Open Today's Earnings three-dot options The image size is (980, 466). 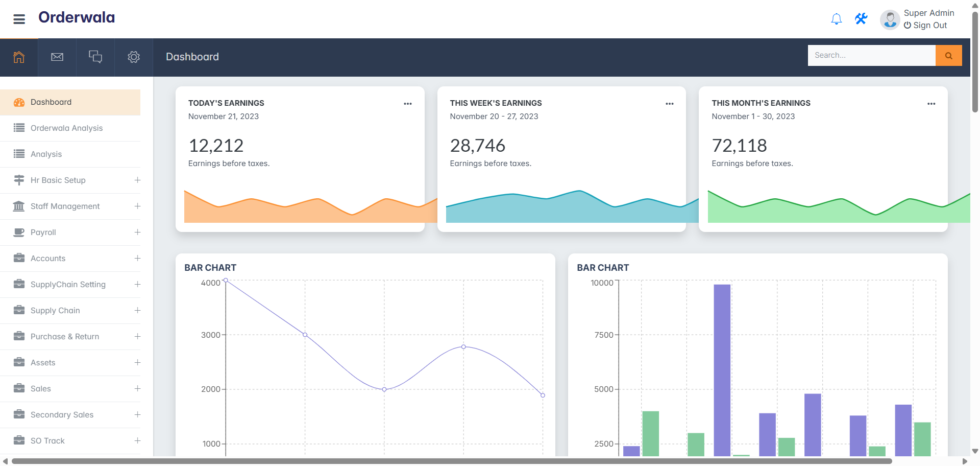407,104
